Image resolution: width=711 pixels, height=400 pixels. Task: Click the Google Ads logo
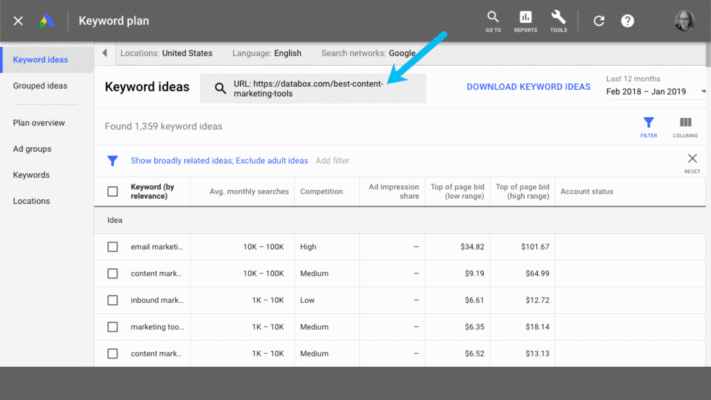[46, 21]
